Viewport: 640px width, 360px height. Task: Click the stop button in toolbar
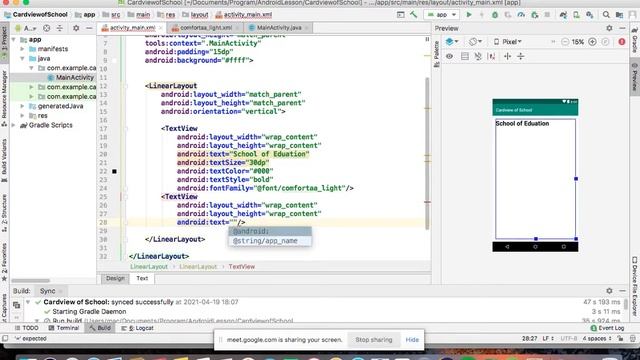(x=547, y=15)
